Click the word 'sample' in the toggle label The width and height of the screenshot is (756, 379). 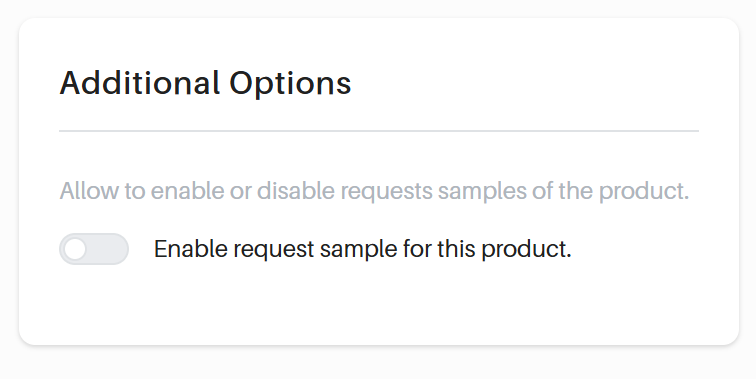pos(359,250)
